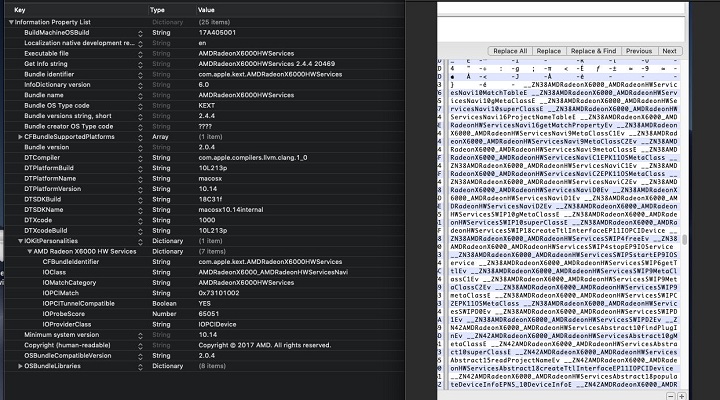
Task: Select the DTXcodeBuild key row
Action: point(45,231)
